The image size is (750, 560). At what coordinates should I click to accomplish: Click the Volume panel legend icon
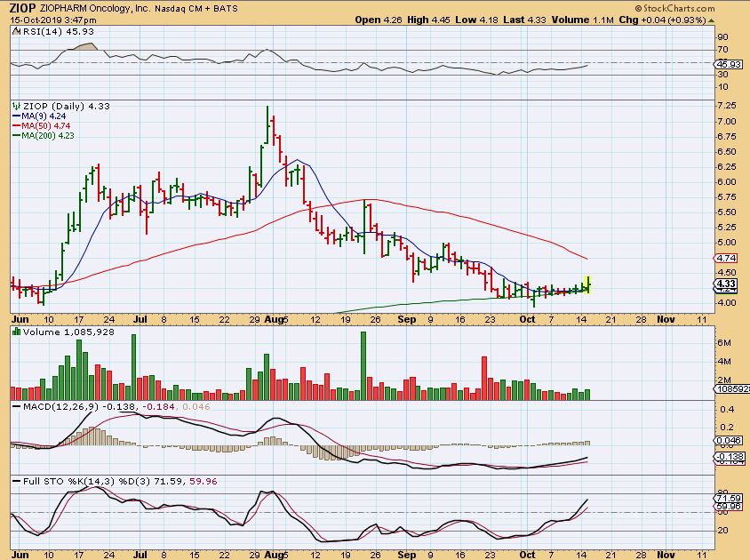15,332
